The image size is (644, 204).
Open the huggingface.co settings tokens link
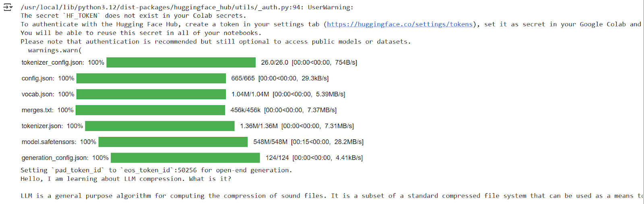click(x=399, y=24)
